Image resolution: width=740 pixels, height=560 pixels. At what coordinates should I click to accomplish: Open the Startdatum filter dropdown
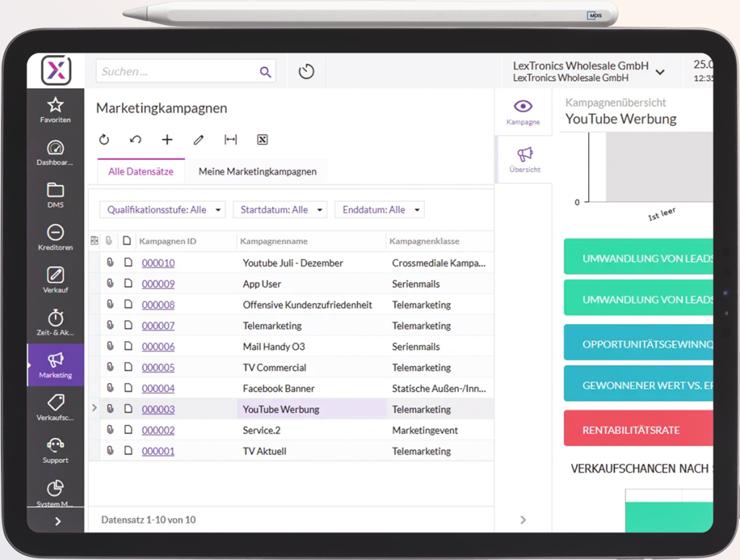pyautogui.click(x=280, y=210)
